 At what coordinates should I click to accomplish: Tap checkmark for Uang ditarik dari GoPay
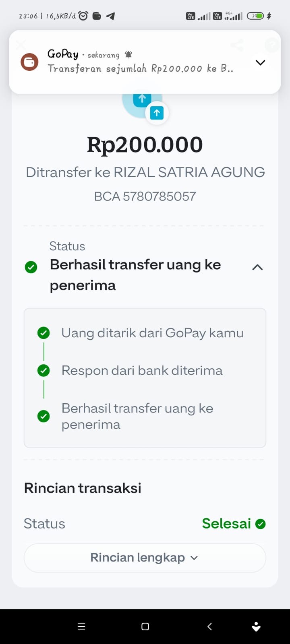[43, 333]
